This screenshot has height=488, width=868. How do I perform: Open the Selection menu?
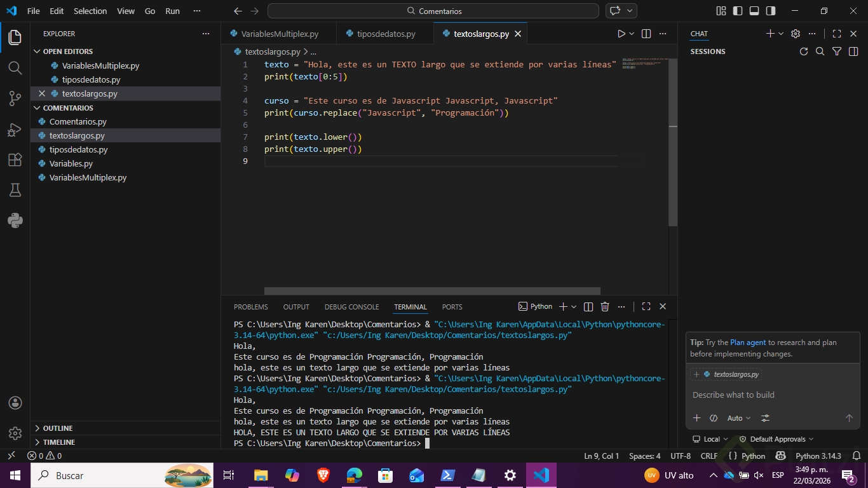pos(90,11)
